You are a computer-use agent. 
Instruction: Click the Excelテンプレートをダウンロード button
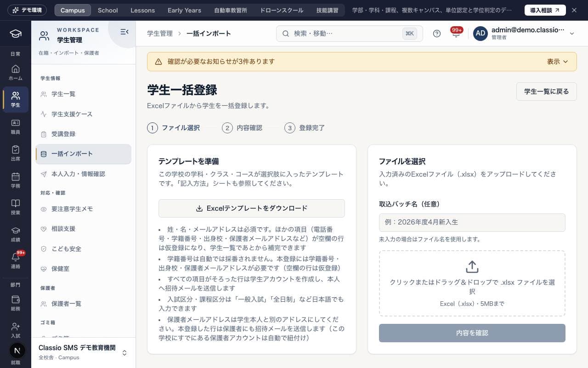[252, 208]
